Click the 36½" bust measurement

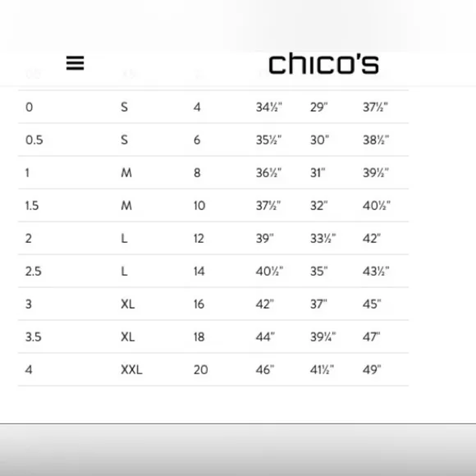coord(268,172)
